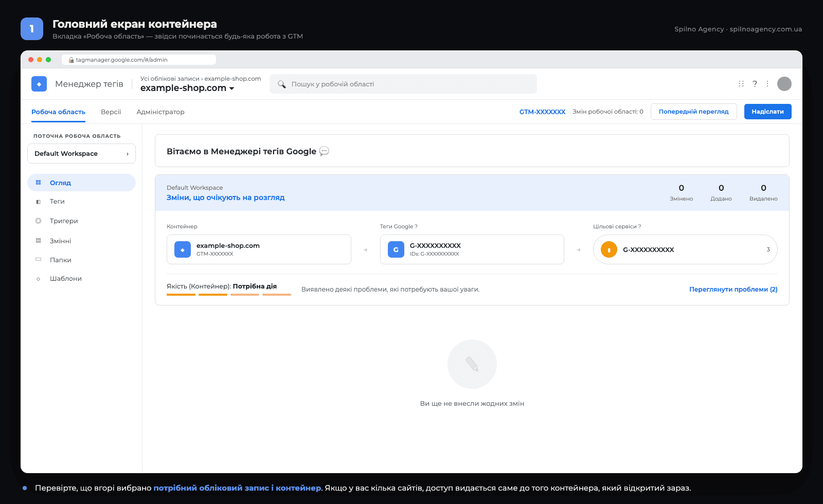Select Тригери in the sidebar
This screenshot has width=823, height=504.
click(81, 221)
